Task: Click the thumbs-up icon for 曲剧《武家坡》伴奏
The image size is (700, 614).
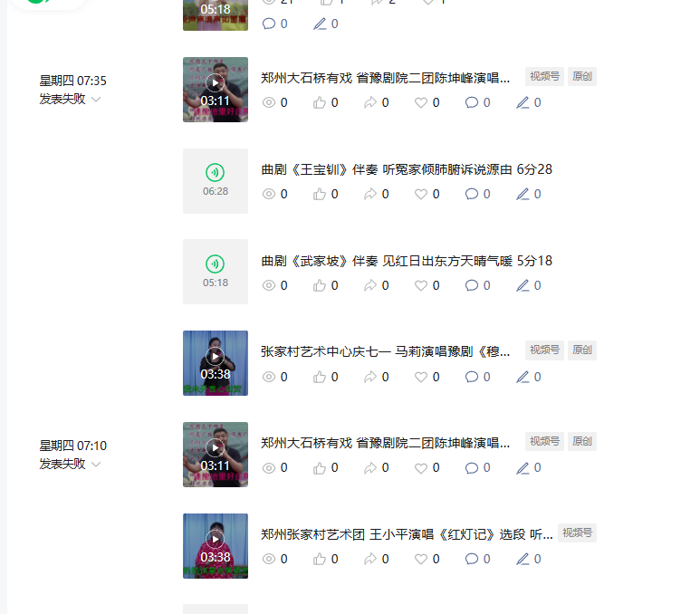Action: click(x=319, y=285)
